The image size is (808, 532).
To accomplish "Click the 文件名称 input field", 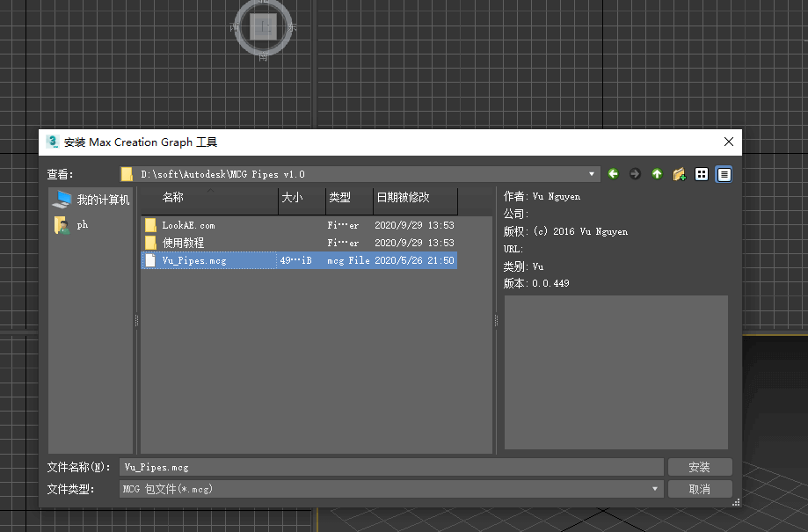I will click(391, 467).
